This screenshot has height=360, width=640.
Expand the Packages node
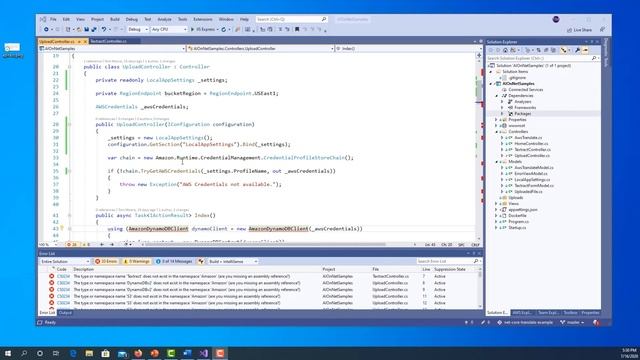tap(502, 114)
